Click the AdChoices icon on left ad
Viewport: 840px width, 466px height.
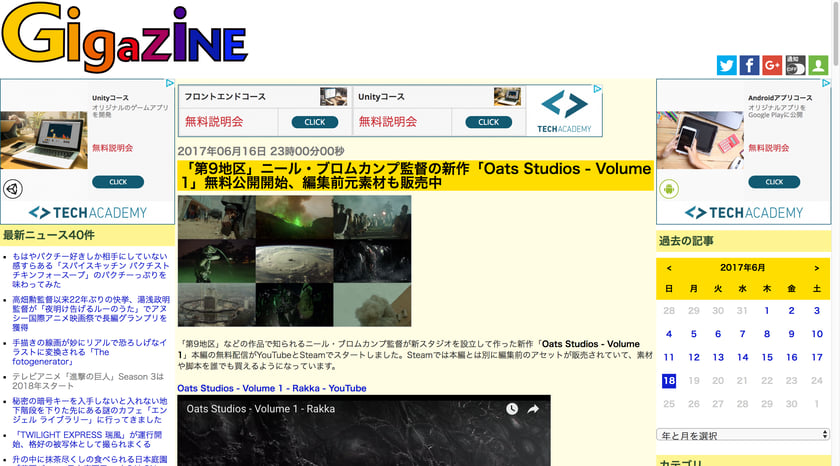point(169,84)
